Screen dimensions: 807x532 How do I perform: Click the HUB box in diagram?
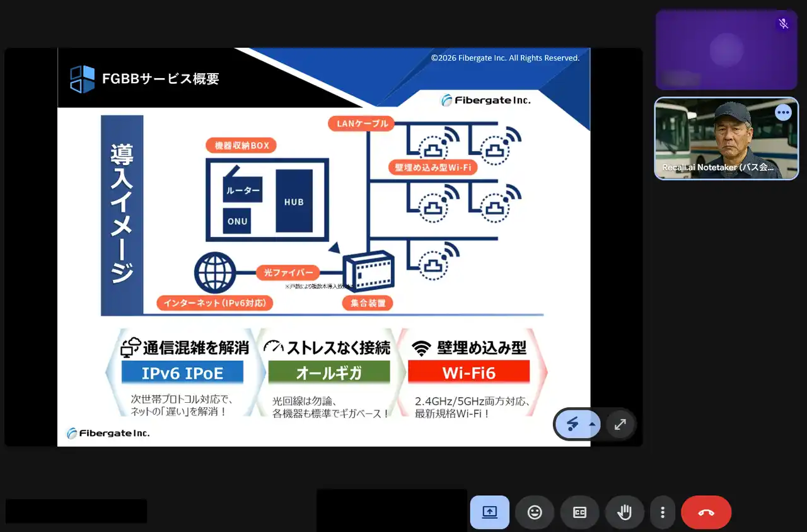[294, 201]
